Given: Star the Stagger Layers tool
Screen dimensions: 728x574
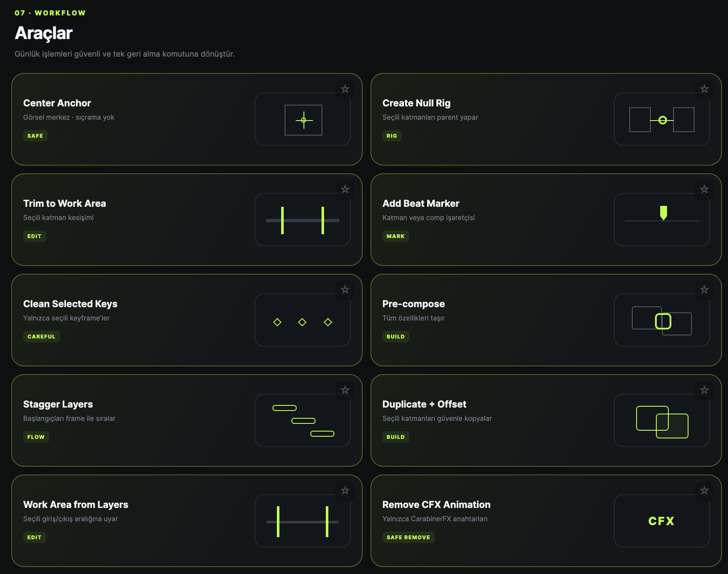Looking at the screenshot, I should (345, 390).
